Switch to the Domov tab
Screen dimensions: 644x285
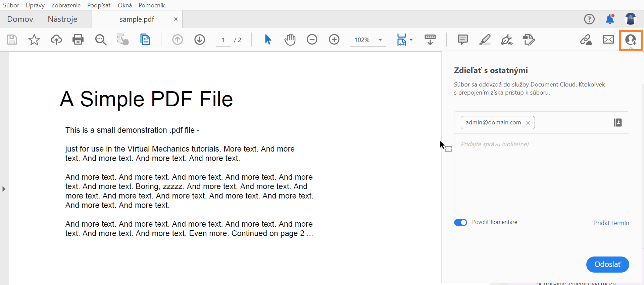point(20,19)
